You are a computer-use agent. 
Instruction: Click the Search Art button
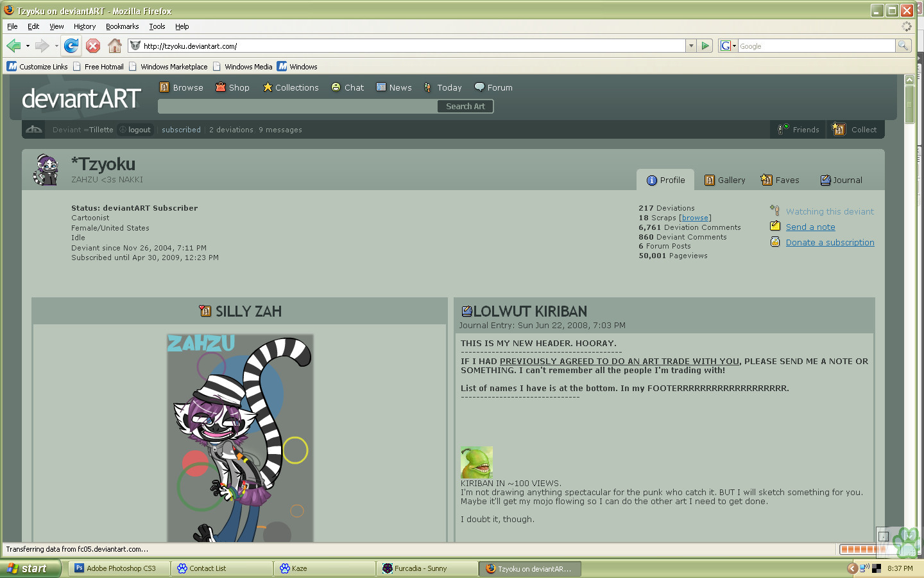click(465, 106)
